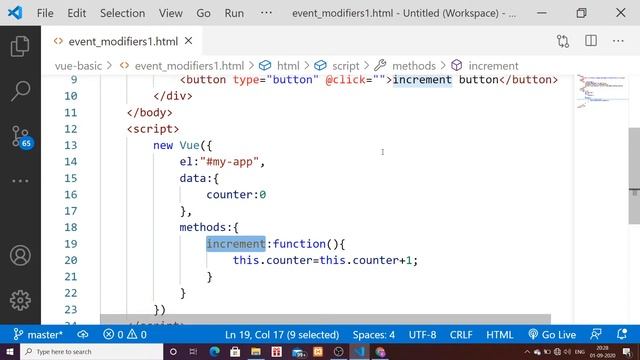
Task: Publish changes using cloud upload icon
Action: point(83,335)
